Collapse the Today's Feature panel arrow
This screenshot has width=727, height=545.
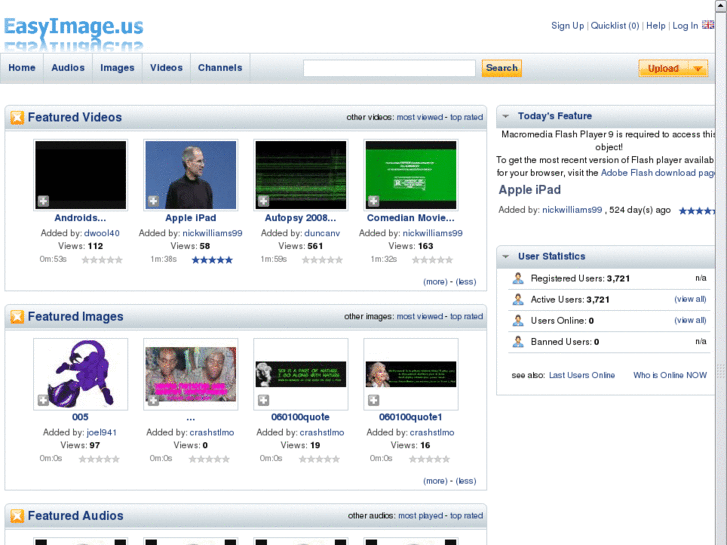506,116
